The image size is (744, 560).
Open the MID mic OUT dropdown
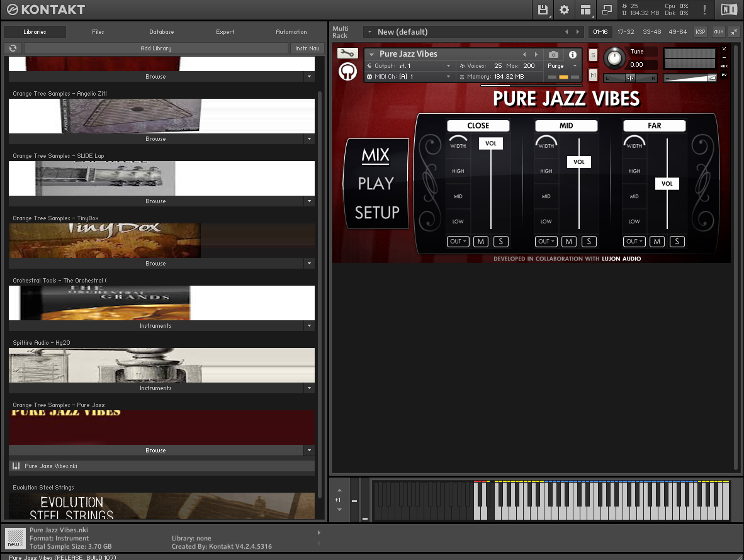point(546,242)
